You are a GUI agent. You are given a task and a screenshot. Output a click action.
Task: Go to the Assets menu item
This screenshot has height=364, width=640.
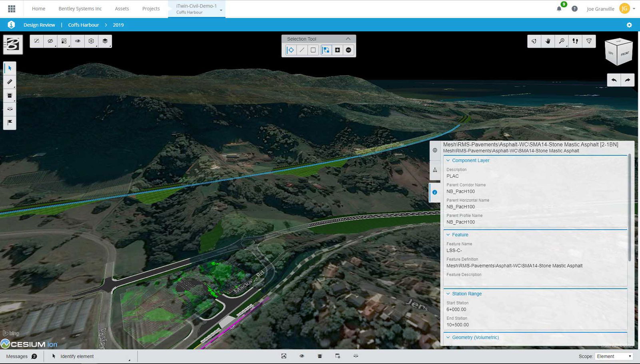pyautogui.click(x=122, y=9)
